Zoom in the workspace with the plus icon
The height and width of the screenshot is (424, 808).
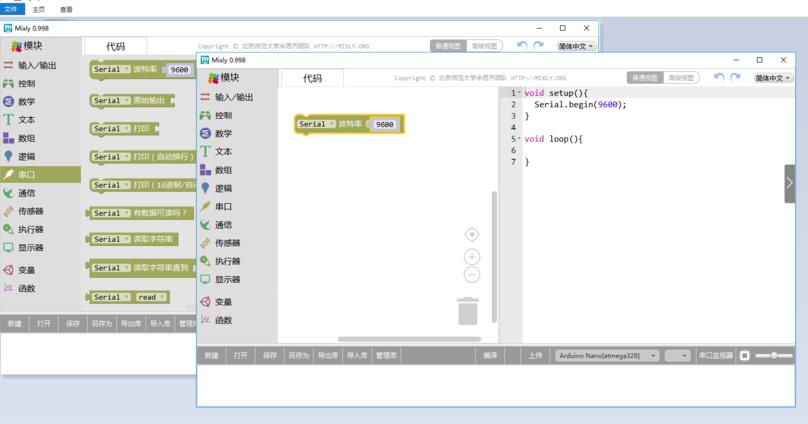coord(472,257)
